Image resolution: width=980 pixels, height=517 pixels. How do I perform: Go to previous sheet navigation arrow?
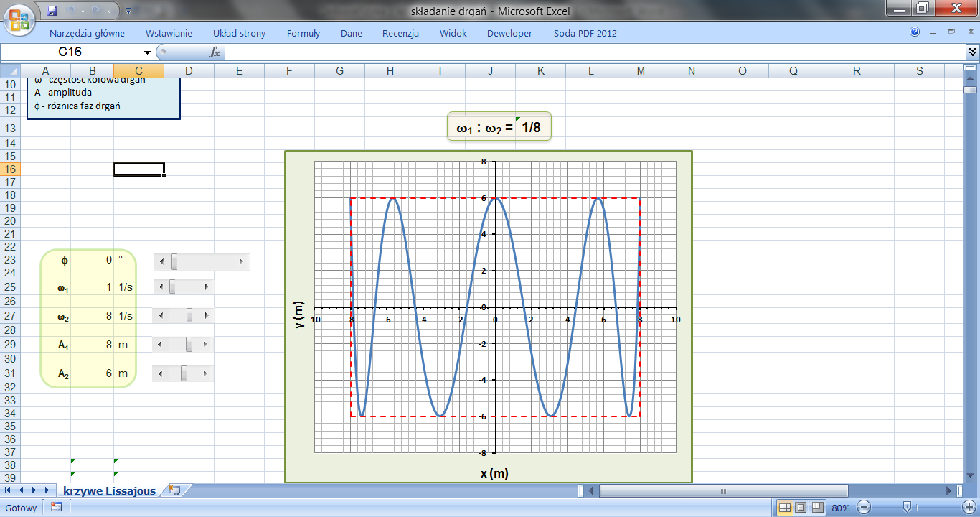click(22, 490)
